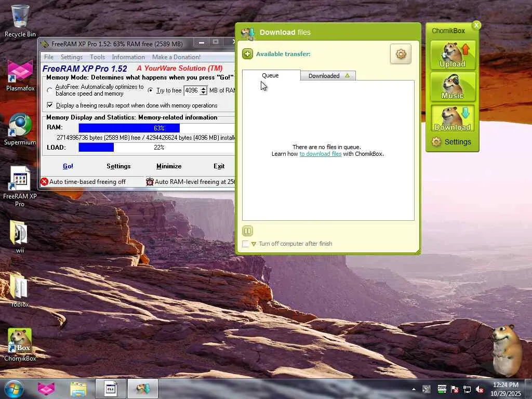This screenshot has width=532, height=399.
Task: Open the Windows Start menu orb
Action: click(x=14, y=389)
